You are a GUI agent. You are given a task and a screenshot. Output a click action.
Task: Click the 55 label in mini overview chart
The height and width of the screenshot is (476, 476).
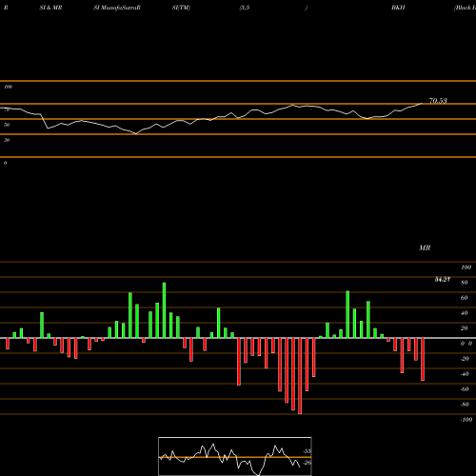click(307, 451)
